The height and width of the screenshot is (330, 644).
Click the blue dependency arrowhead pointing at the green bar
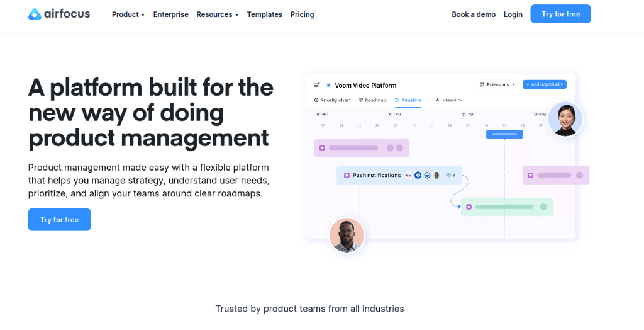[x=458, y=207]
